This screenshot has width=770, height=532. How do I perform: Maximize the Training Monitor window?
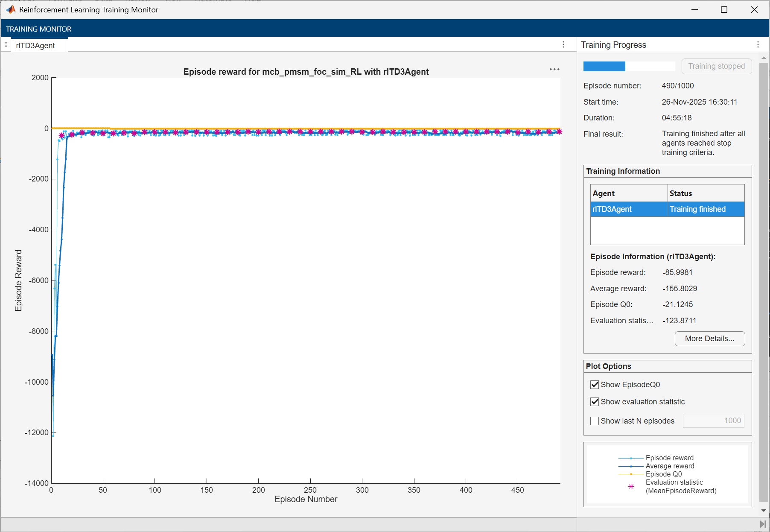click(x=724, y=9)
